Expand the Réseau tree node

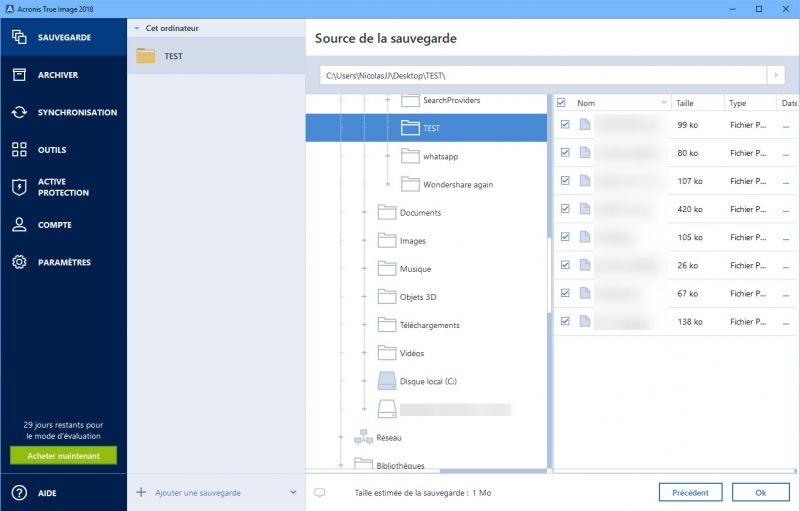point(341,437)
